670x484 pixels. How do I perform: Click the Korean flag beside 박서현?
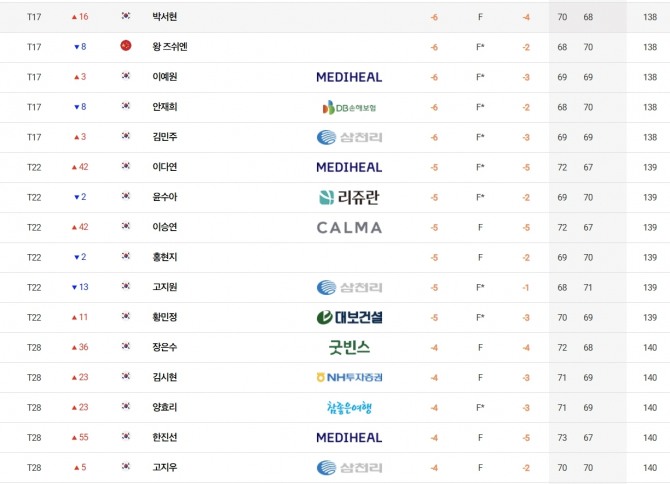pyautogui.click(x=126, y=17)
